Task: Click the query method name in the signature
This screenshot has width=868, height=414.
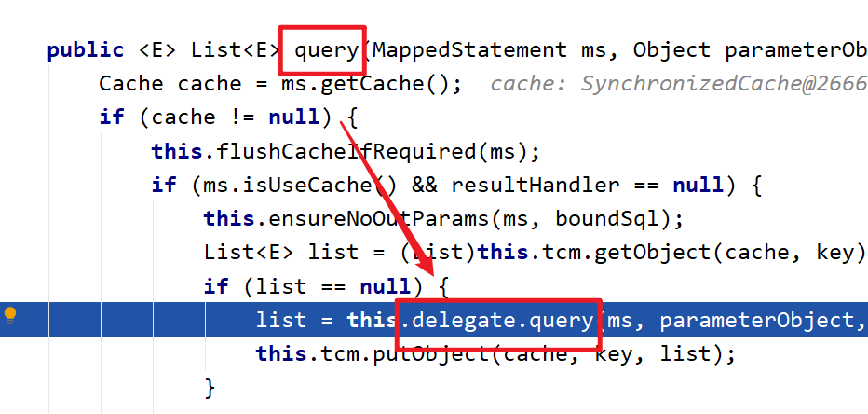Action: point(327,51)
